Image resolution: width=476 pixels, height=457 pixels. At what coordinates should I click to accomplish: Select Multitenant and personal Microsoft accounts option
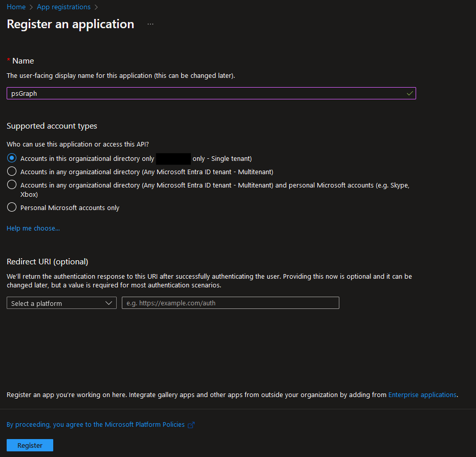11,184
